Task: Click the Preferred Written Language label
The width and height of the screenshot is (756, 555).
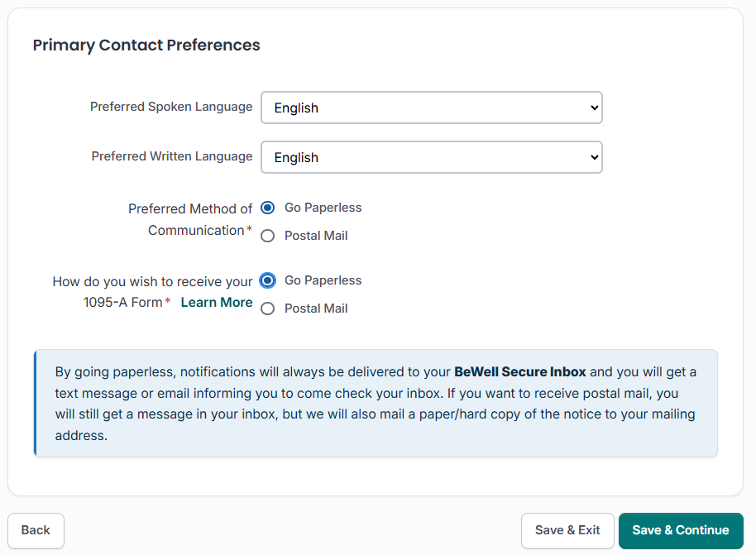Action: pyautogui.click(x=172, y=156)
